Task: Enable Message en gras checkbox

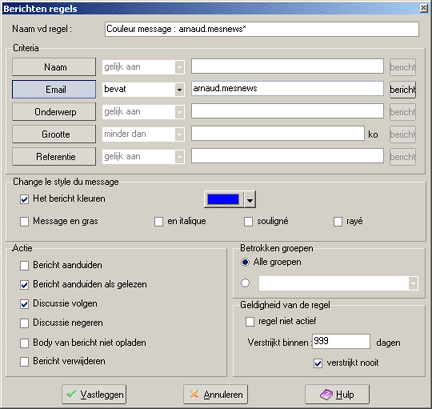Action: [x=24, y=222]
